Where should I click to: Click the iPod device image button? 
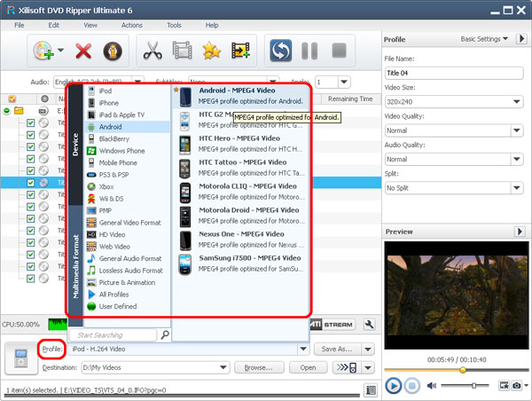tap(21, 358)
